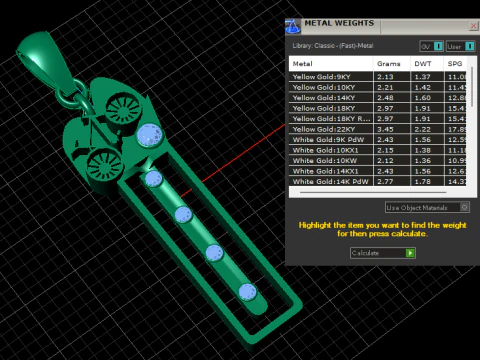This screenshot has height=360, width=480.
Task: Click the largest blue gemstone on the pendant
Action: coord(150,135)
